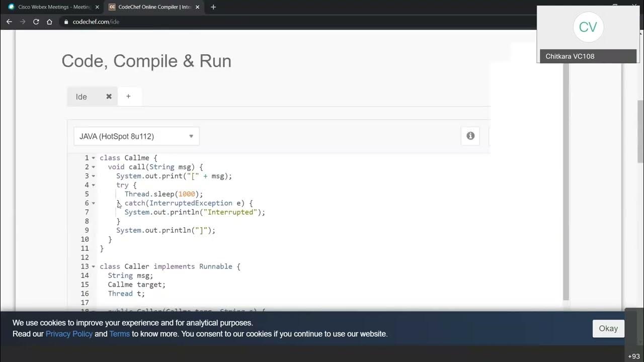Open a new browser tab

click(x=213, y=7)
